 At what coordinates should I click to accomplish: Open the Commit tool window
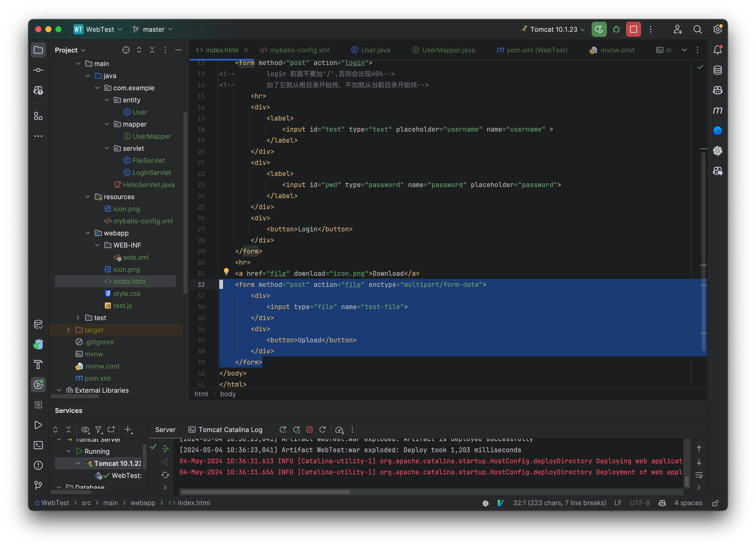pos(38,70)
